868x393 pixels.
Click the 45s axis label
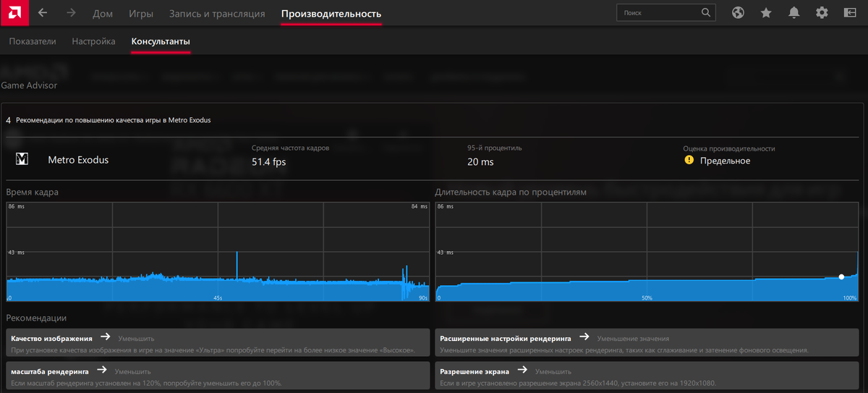218,297
